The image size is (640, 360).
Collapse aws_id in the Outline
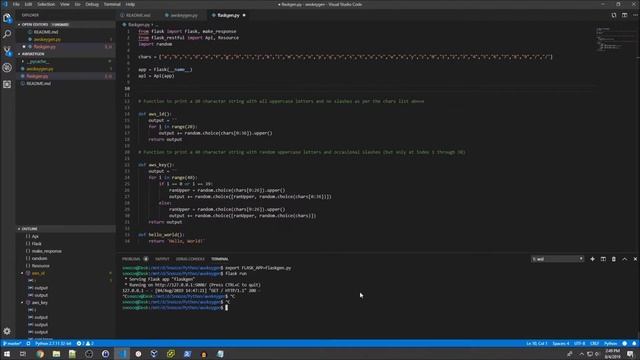[22, 273]
